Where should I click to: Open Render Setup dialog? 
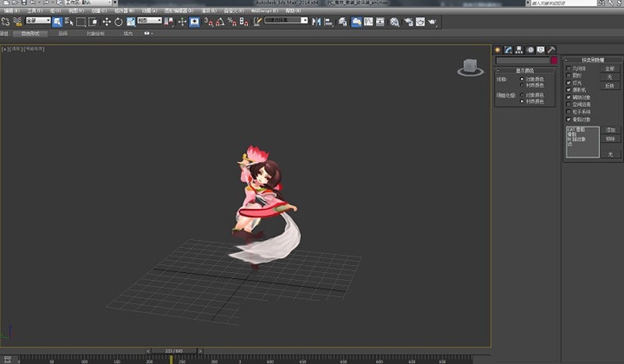click(x=408, y=22)
